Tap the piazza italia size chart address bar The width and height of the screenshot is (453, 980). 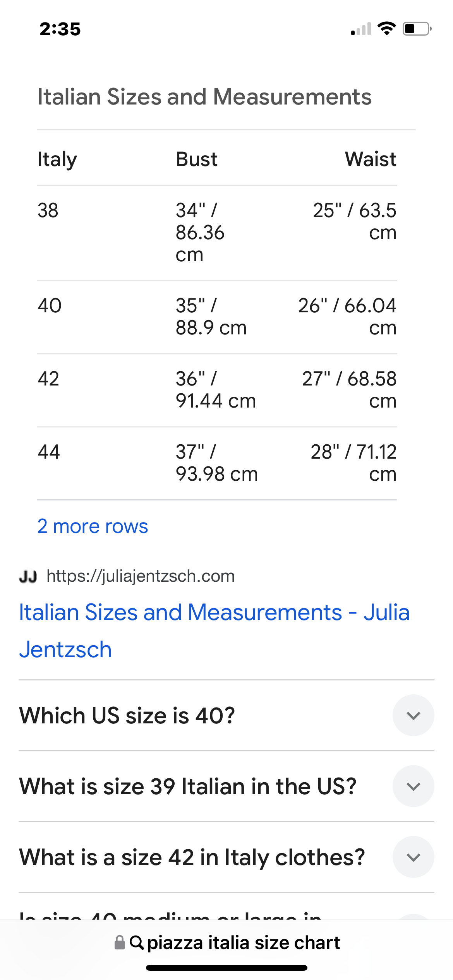243,942
